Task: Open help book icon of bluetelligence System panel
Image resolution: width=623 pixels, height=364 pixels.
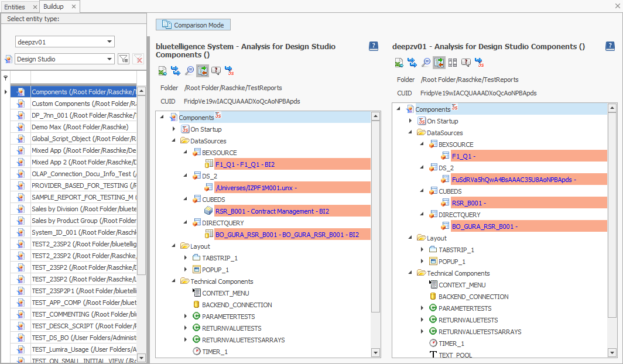Action: pos(374,46)
